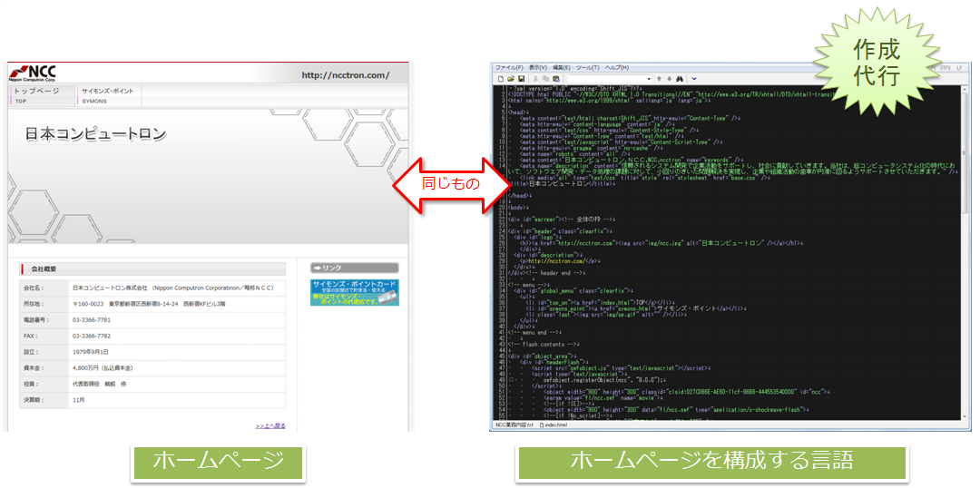The width and height of the screenshot is (980, 488).
Task: Select the サイモンズ・ポイント SYMONS navigation item
Action: click(109, 95)
